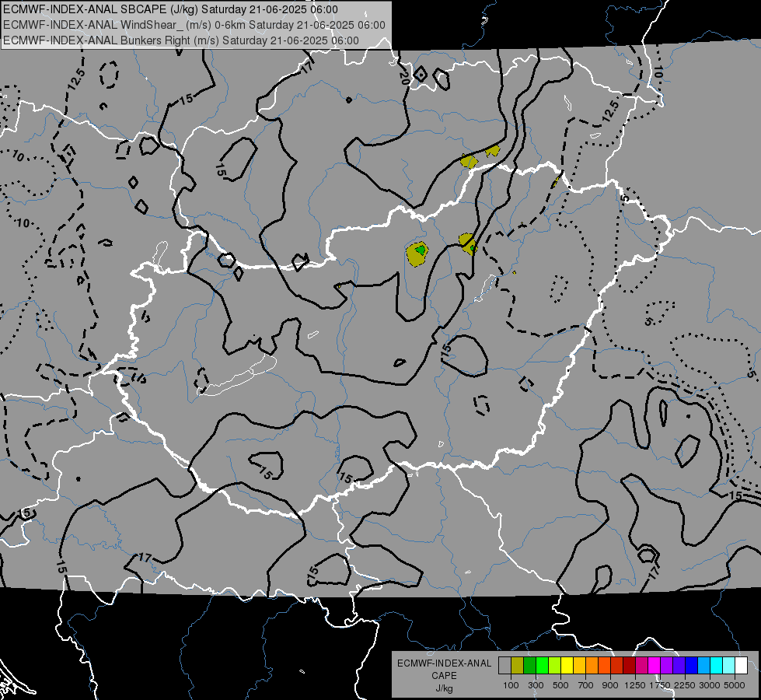Click the white legend swatch
The image size is (761, 700).
(x=741, y=666)
